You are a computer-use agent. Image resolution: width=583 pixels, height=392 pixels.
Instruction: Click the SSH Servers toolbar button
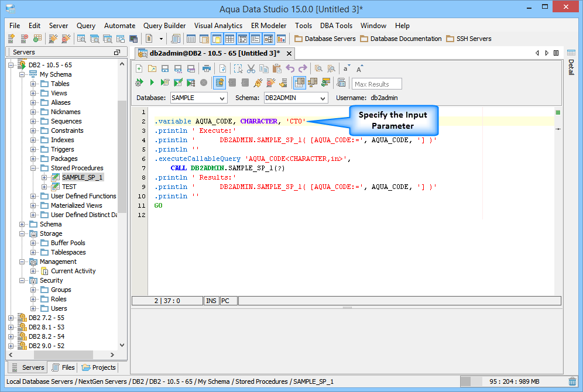click(468, 39)
